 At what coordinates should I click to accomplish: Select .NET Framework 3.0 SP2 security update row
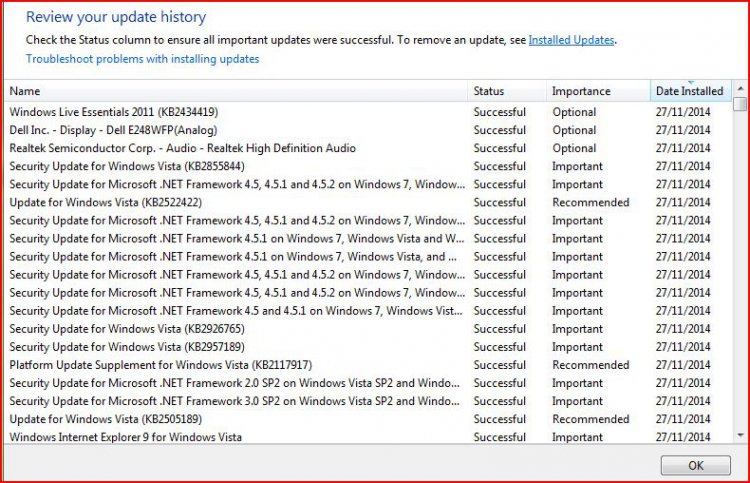(x=368, y=401)
